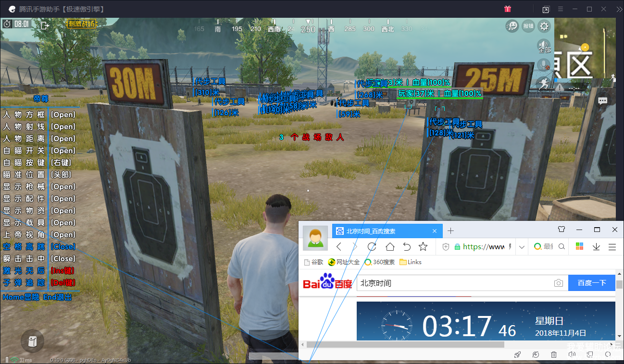624x364 pixels.
Task: Click the 报错 report error button
Action: tap(528, 26)
